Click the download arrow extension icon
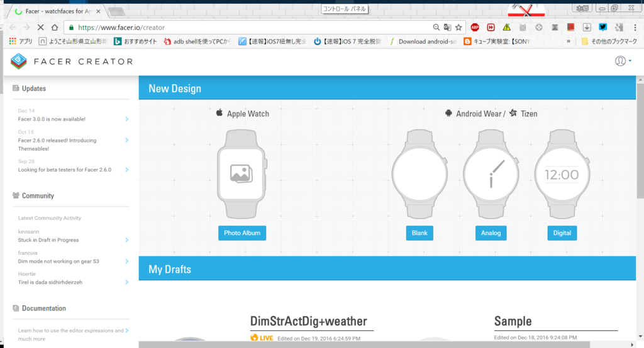 pyautogui.click(x=587, y=28)
